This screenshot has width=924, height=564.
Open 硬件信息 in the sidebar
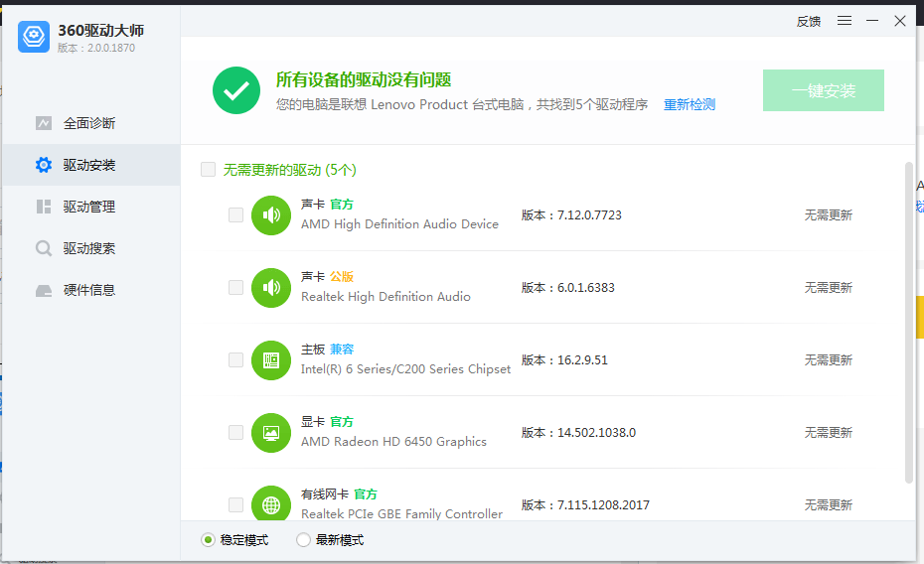(89, 290)
